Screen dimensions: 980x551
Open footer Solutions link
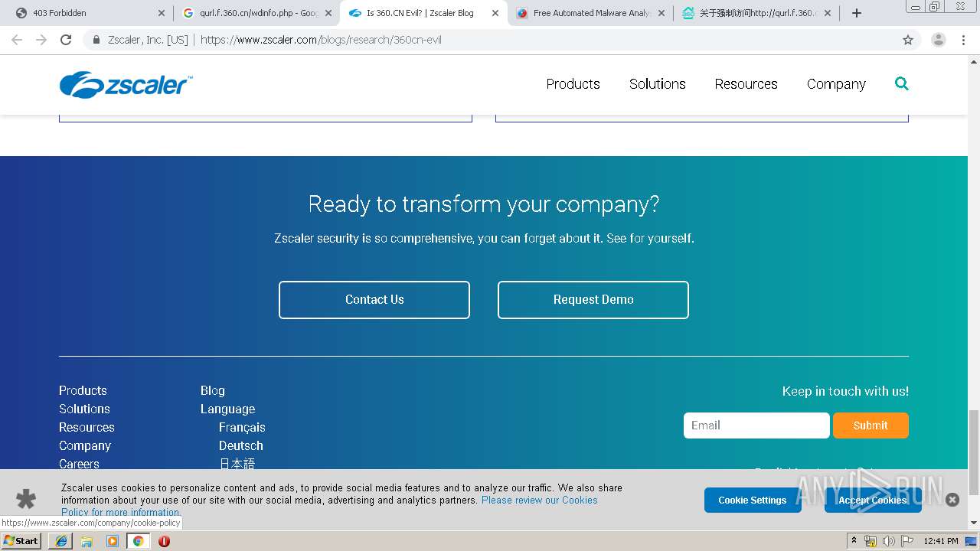[x=84, y=409]
